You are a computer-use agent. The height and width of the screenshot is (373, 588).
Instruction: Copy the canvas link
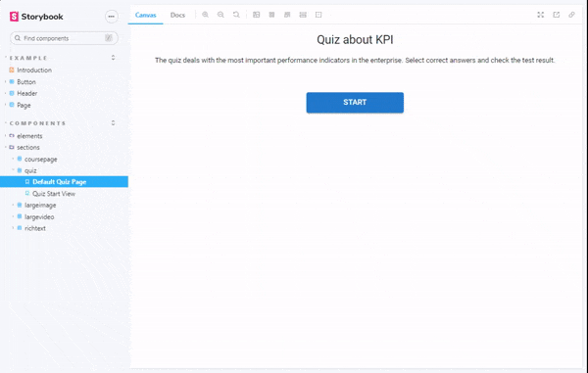571,15
